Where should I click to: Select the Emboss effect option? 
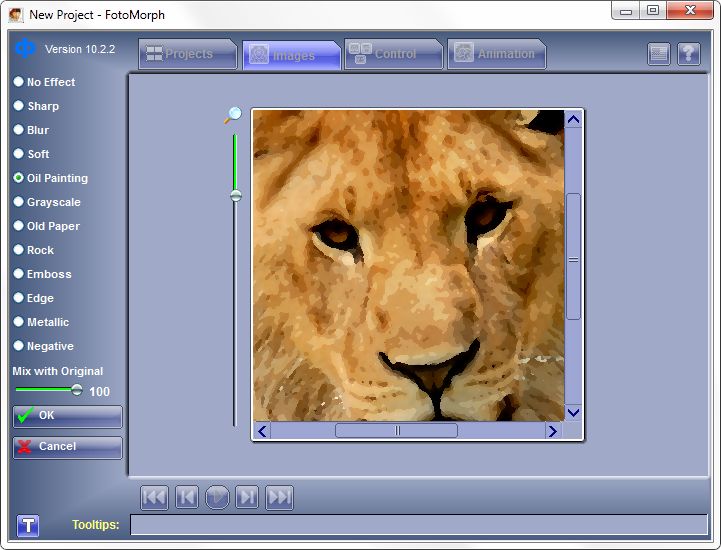click(x=43, y=274)
